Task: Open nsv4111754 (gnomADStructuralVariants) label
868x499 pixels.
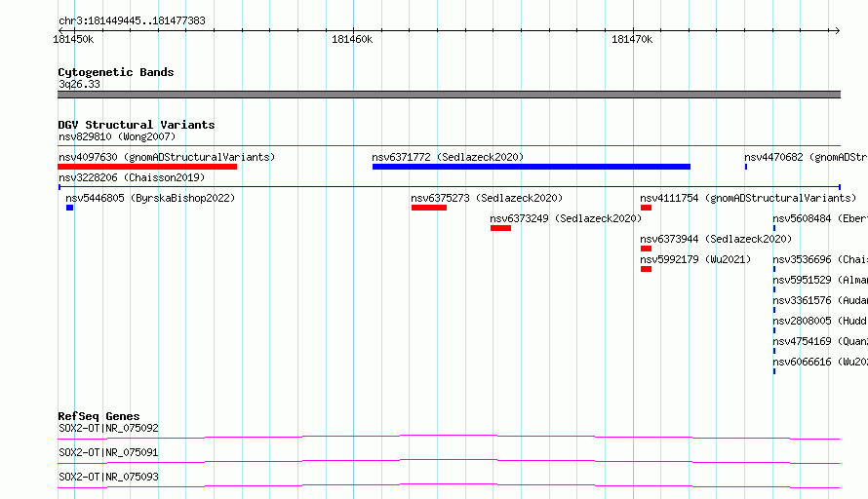Action: pyautogui.click(x=748, y=198)
